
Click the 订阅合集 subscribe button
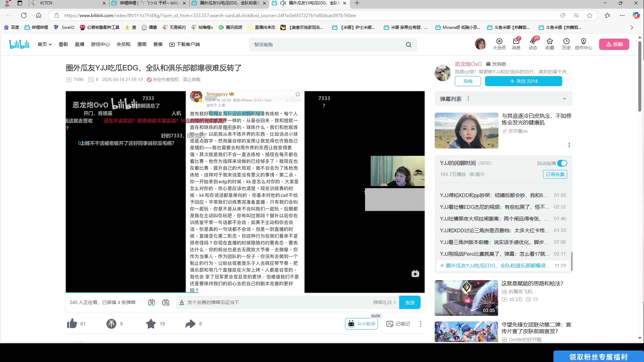(x=555, y=174)
